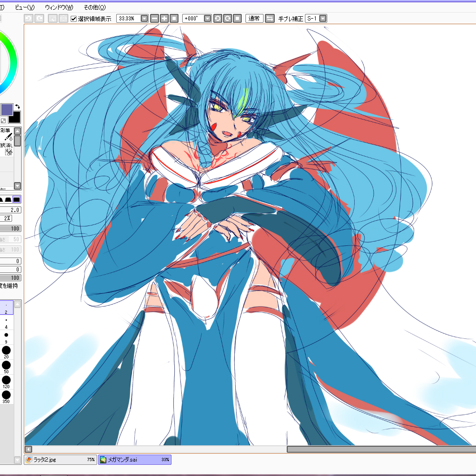Rotate the canvas counterclockwise
Image resolution: width=476 pixels, height=476 pixels.
[x=218, y=19]
